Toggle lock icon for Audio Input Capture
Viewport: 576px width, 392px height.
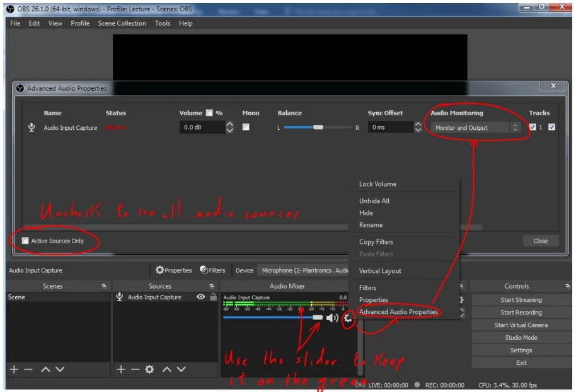tap(213, 297)
